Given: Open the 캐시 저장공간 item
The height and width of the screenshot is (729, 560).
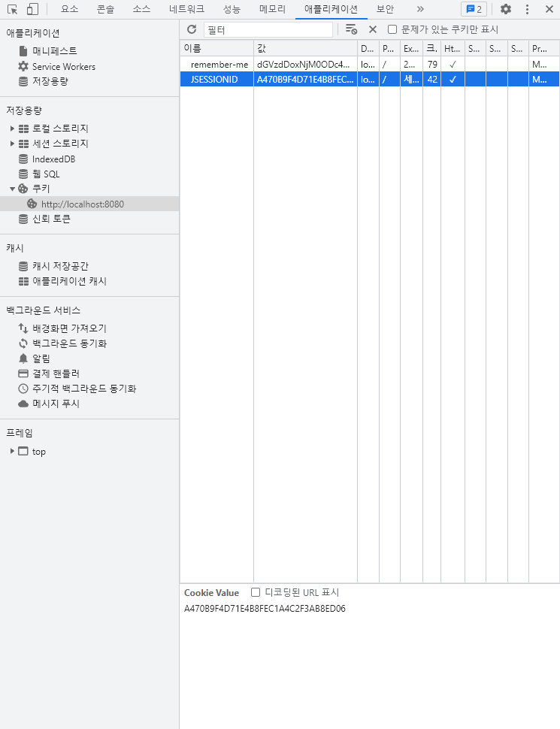Looking at the screenshot, I should click(x=60, y=266).
